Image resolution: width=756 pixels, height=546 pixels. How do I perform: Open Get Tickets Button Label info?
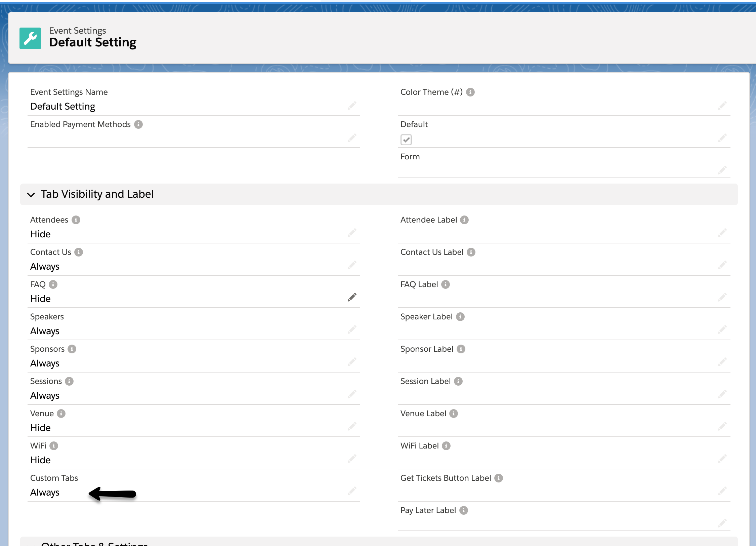pos(499,478)
